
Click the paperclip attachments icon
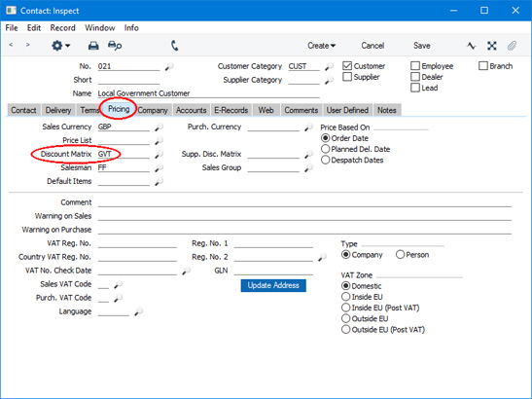512,46
